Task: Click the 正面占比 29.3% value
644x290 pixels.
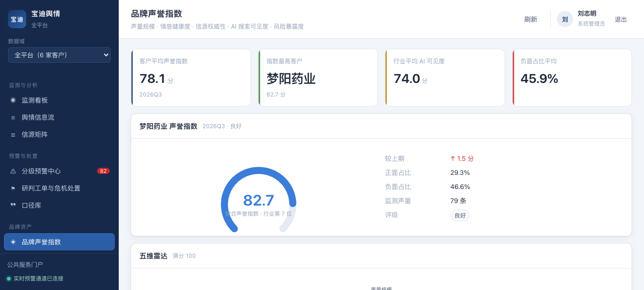Action: tap(460, 172)
